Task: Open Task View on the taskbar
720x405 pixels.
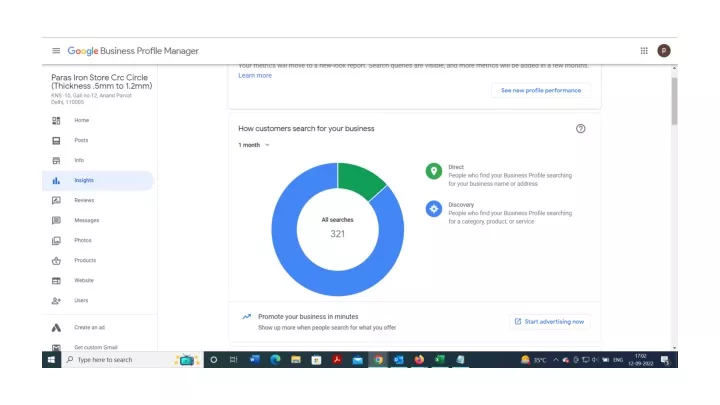Action: pos(233,360)
